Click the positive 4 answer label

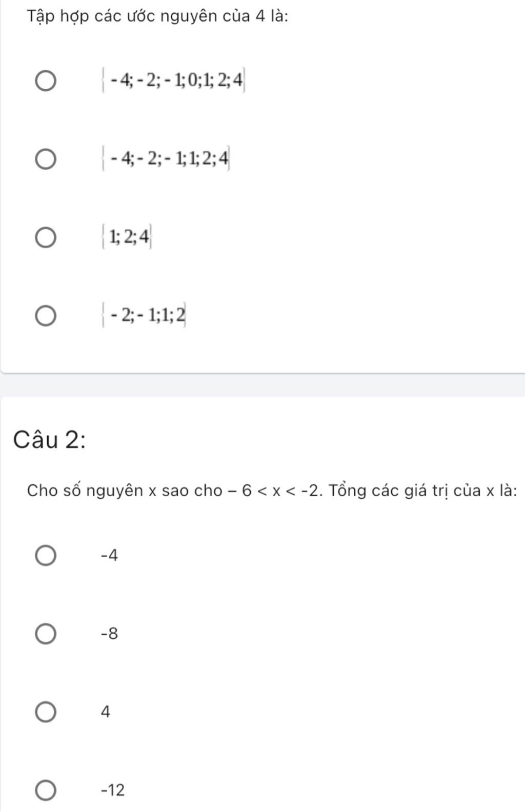(106, 712)
